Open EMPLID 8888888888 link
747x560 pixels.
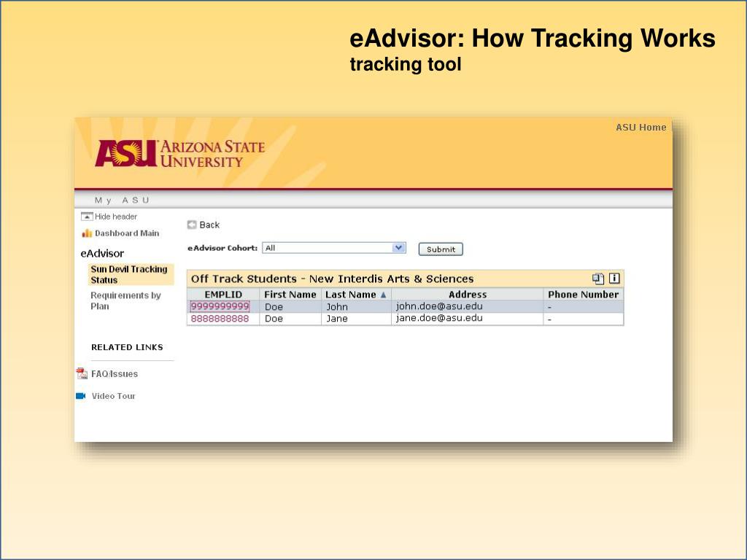coord(220,319)
